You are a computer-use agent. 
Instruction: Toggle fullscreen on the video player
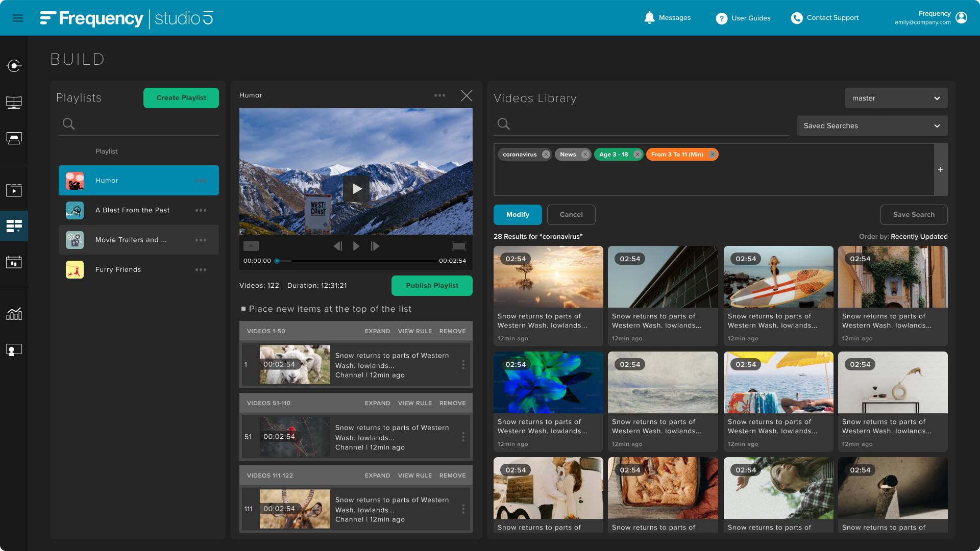pos(459,246)
